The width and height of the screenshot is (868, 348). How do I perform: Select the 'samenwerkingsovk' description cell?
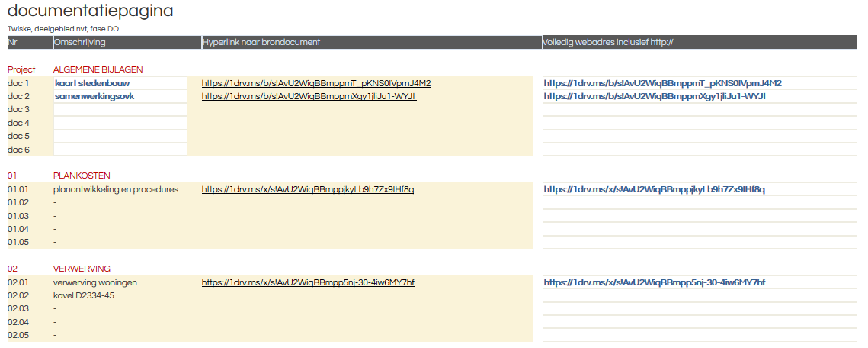click(120, 97)
